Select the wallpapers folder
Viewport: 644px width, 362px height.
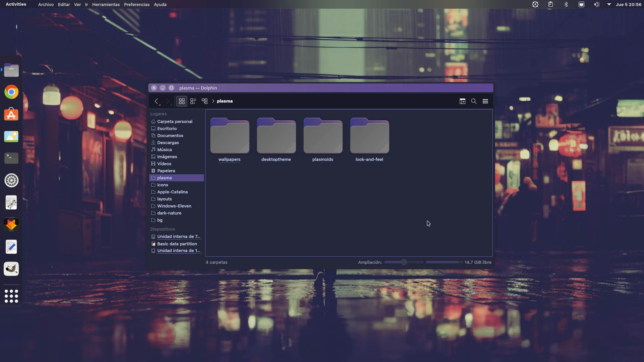point(229,140)
